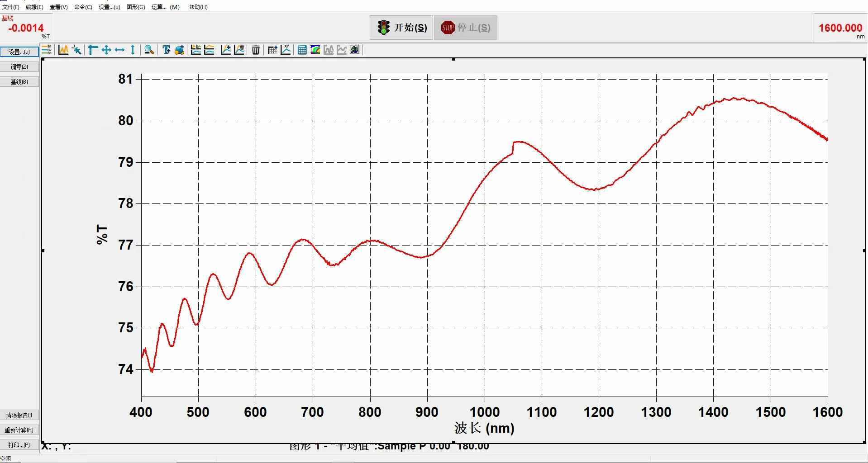Select the magnifying glass zoom tool
868x463 pixels.
149,50
